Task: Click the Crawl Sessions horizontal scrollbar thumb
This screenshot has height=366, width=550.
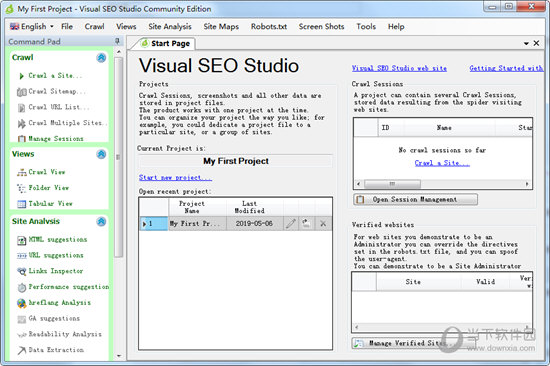Action: (393, 184)
